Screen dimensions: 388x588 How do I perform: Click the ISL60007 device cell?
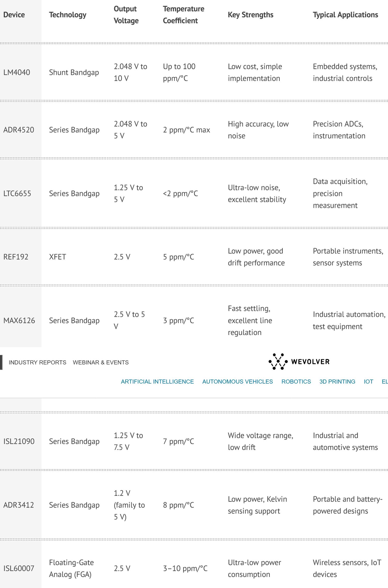coord(19,568)
